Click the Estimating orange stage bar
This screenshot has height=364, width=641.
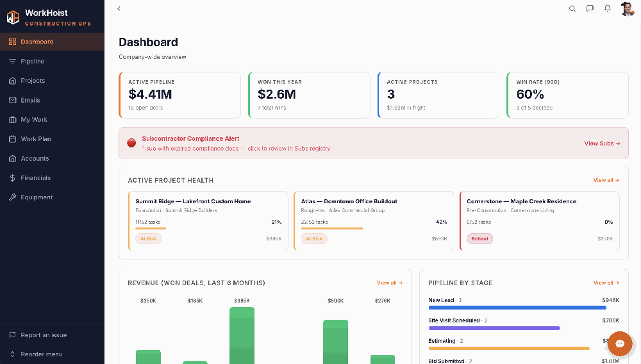tap(509, 349)
